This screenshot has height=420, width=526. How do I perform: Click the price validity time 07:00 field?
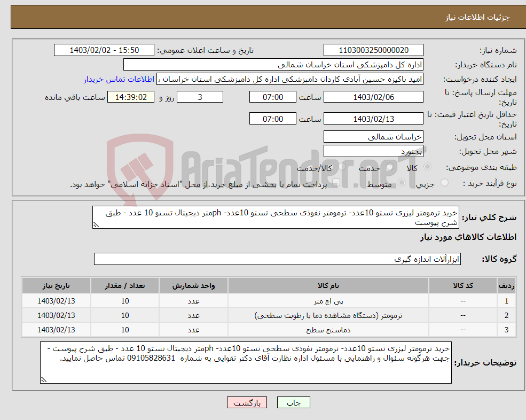273,119
